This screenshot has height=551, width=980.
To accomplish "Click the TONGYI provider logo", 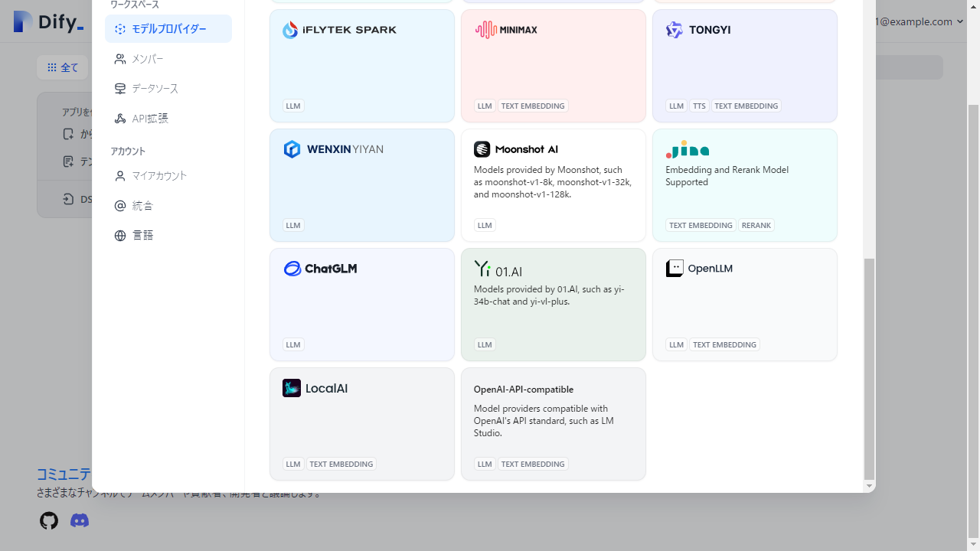I will 674,30.
